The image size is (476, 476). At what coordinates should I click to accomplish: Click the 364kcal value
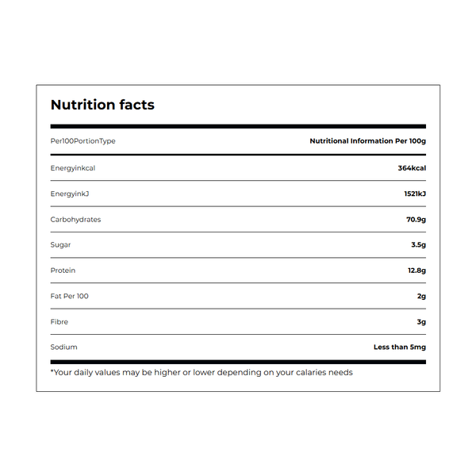pos(412,168)
